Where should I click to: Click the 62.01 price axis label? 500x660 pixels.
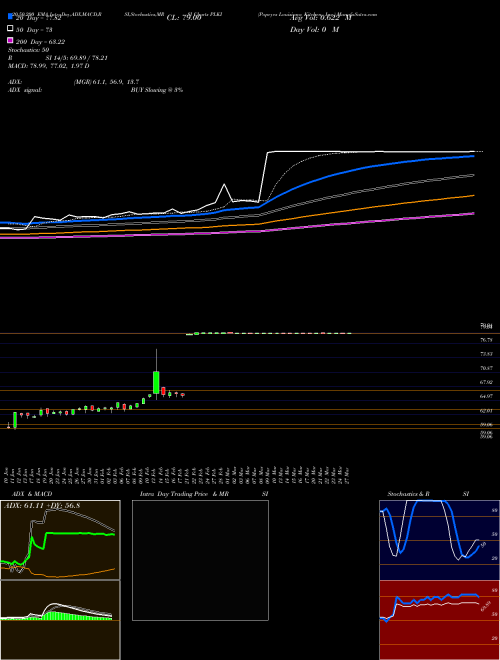click(x=486, y=410)
